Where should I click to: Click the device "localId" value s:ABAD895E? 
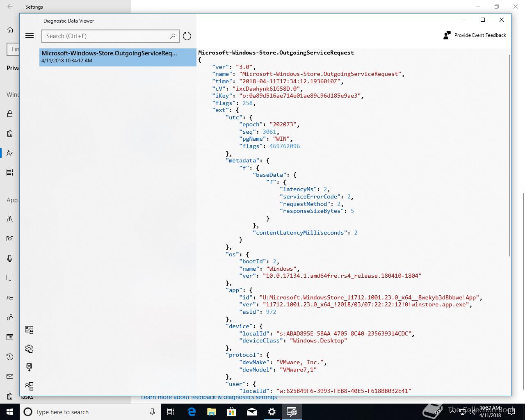344,333
